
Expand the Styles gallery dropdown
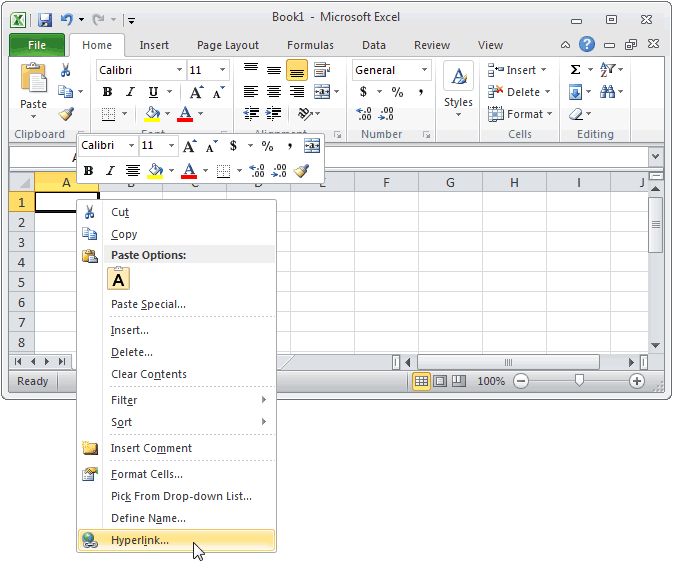click(458, 115)
